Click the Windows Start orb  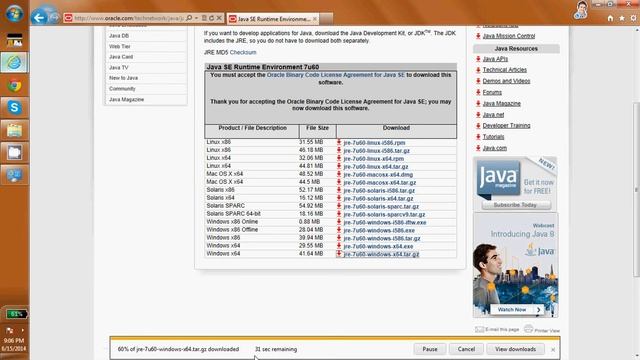14,13
